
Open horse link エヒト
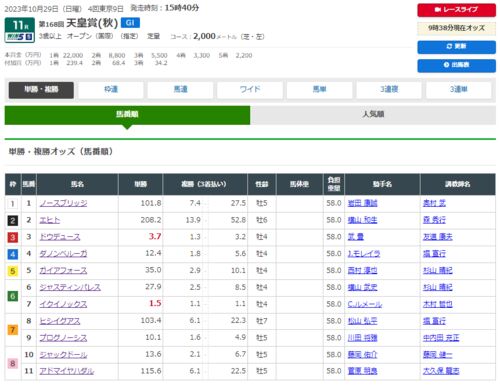tap(50, 220)
